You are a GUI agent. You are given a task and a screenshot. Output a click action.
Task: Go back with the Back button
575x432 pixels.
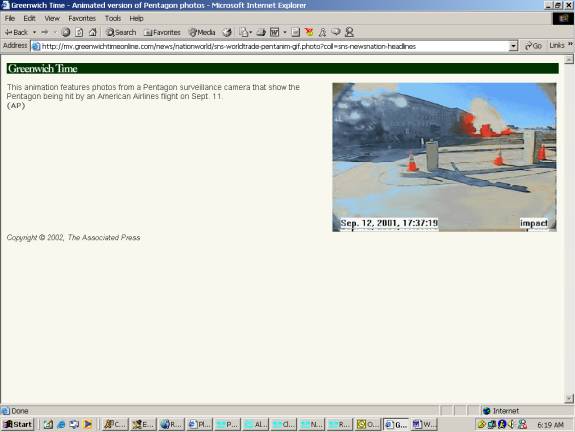pos(17,32)
